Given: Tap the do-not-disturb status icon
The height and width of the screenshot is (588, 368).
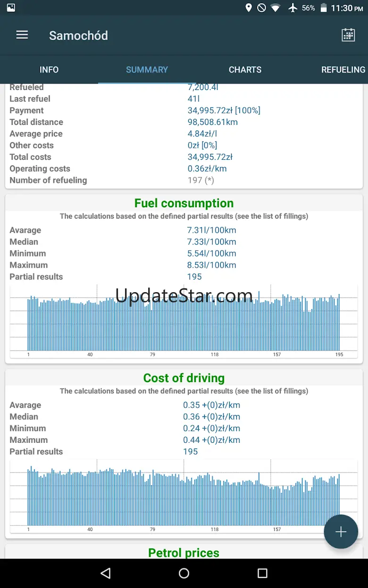Looking at the screenshot, I should point(261,8).
